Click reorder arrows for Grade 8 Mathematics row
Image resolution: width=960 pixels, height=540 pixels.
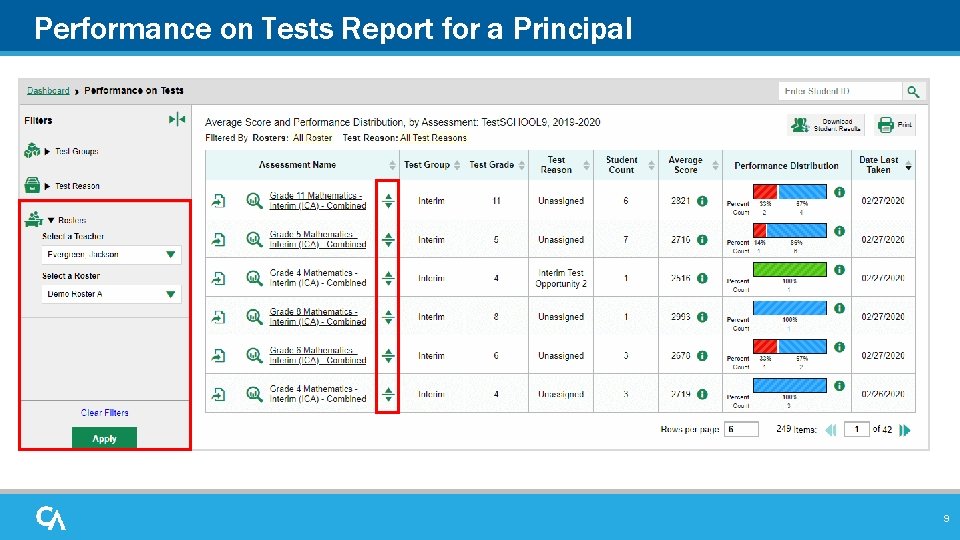(388, 317)
